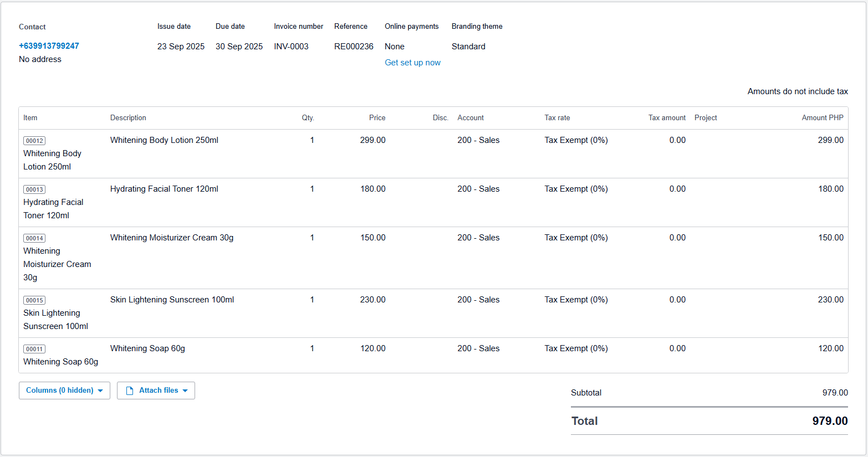This screenshot has width=868, height=457.
Task: Click the Whitening Soap 60g description cell
Action: point(147,348)
